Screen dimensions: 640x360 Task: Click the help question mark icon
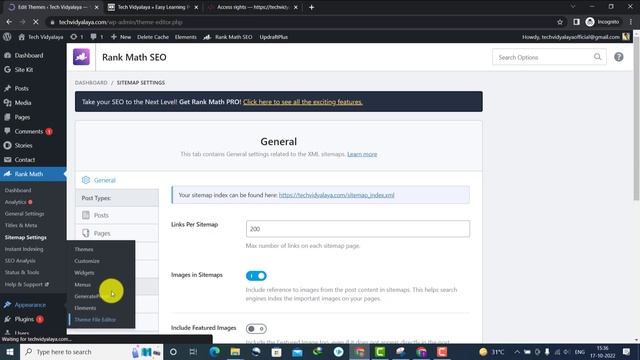(619, 57)
